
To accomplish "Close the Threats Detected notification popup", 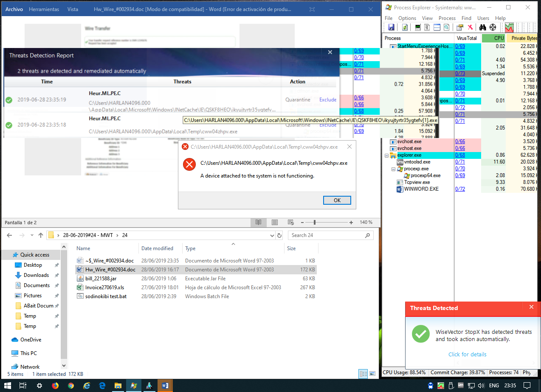I will [531, 307].
